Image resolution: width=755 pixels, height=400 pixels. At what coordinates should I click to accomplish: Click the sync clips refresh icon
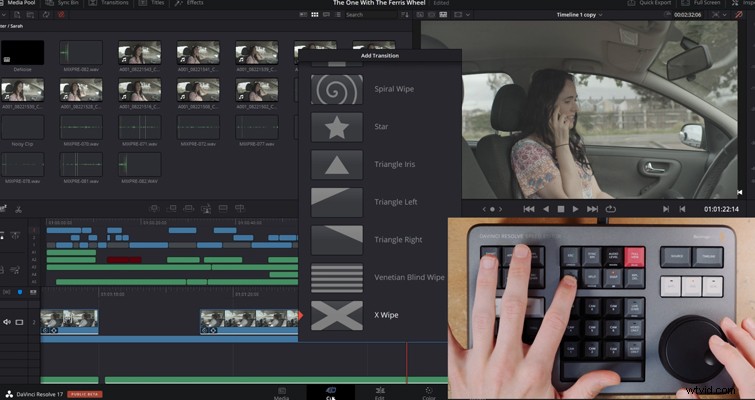pyautogui.click(x=46, y=15)
